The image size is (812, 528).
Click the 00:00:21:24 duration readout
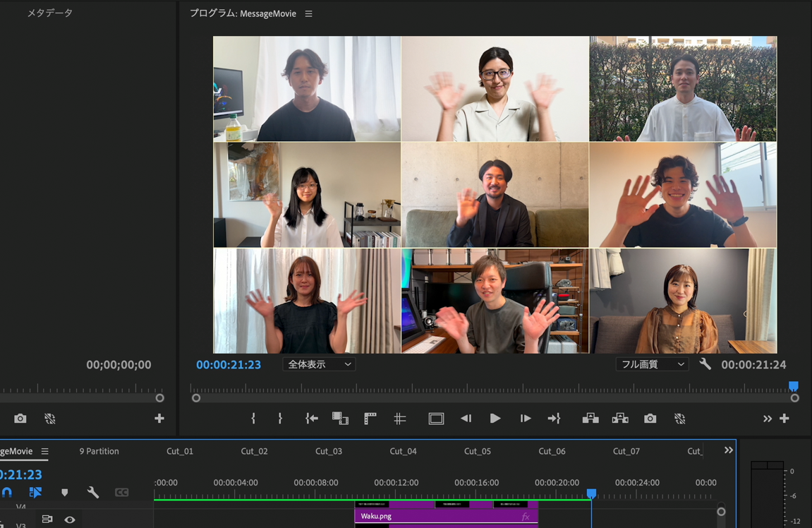(753, 365)
